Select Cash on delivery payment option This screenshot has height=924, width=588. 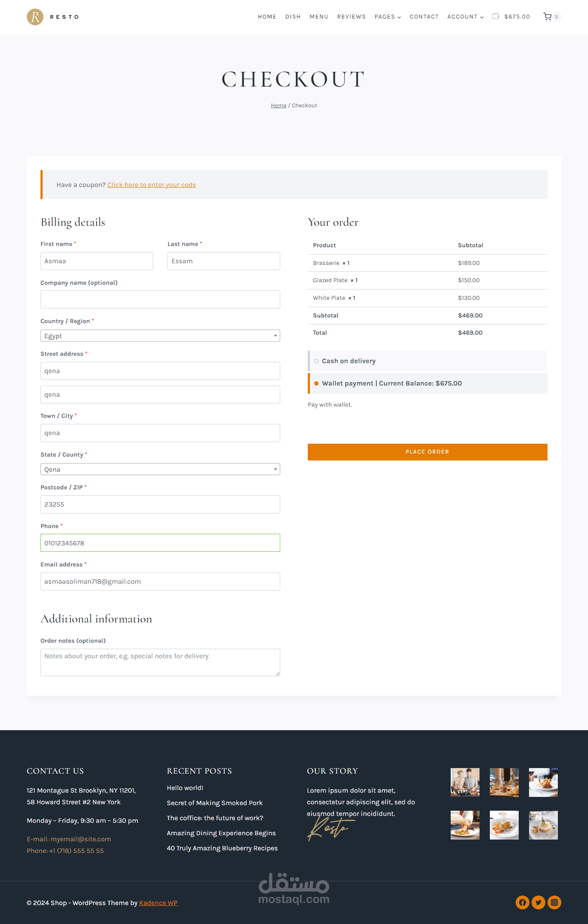pyautogui.click(x=316, y=361)
